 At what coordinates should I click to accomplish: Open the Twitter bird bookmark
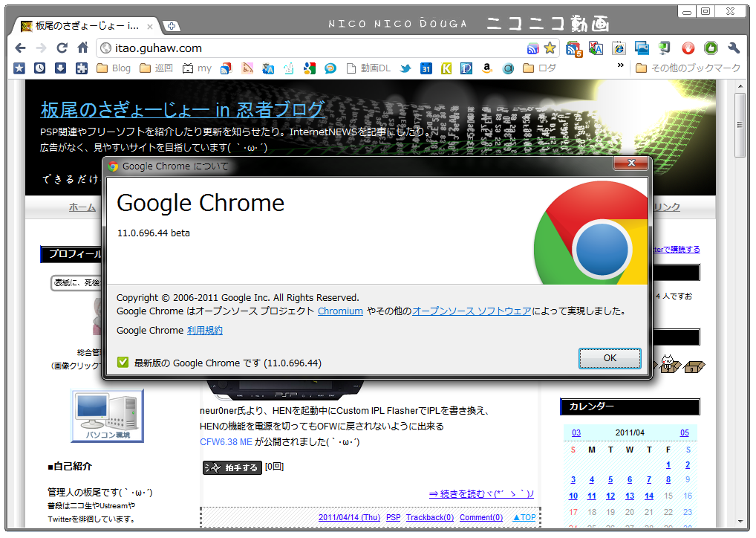point(405,68)
